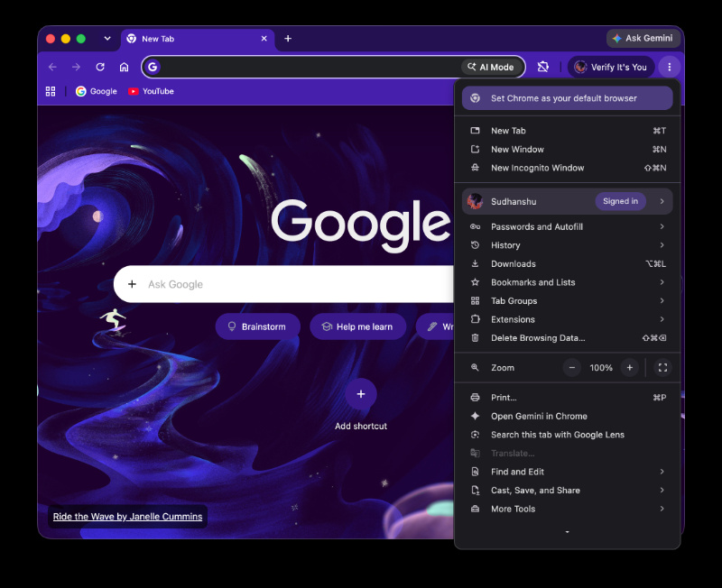This screenshot has width=722, height=588.
Task: Click the Zoom magnifier icon
Action: (x=475, y=368)
